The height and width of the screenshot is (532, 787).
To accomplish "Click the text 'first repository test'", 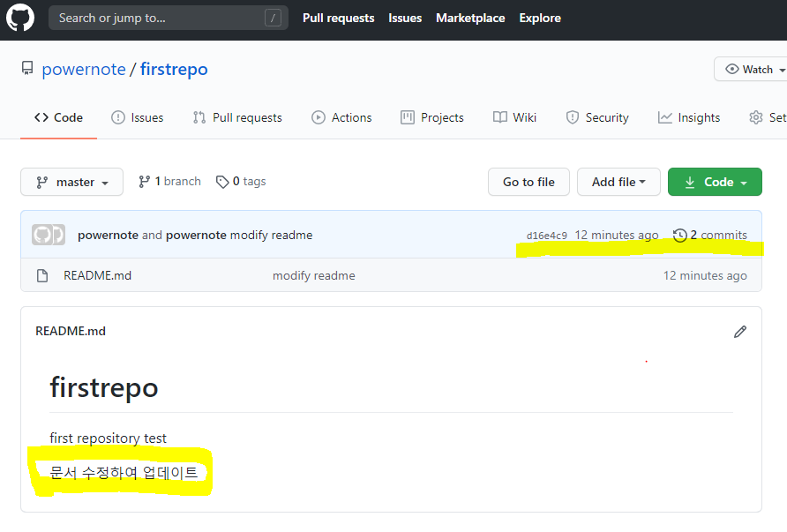I will (x=108, y=438).
